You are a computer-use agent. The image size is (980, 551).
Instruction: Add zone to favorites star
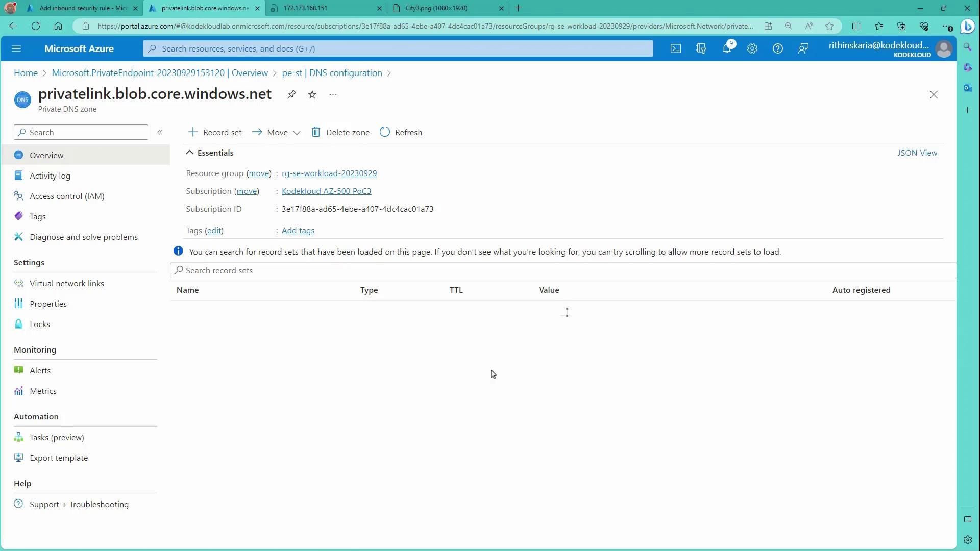(x=312, y=94)
